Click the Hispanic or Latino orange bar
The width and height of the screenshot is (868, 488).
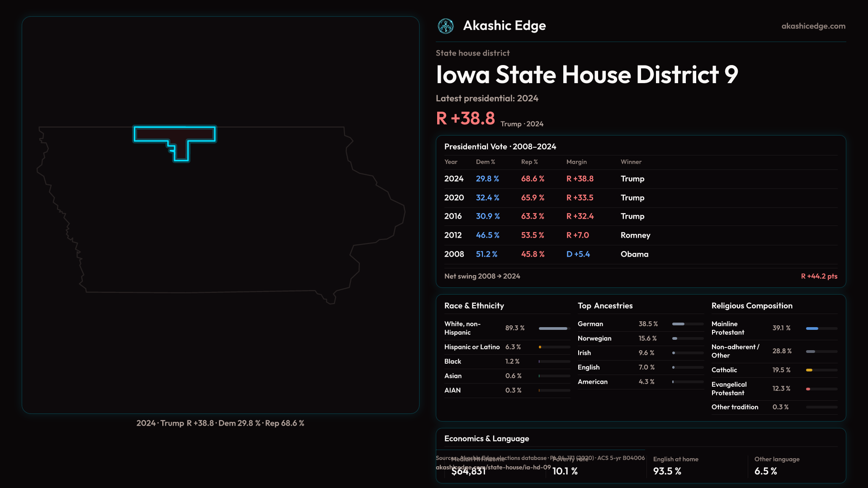click(x=540, y=347)
